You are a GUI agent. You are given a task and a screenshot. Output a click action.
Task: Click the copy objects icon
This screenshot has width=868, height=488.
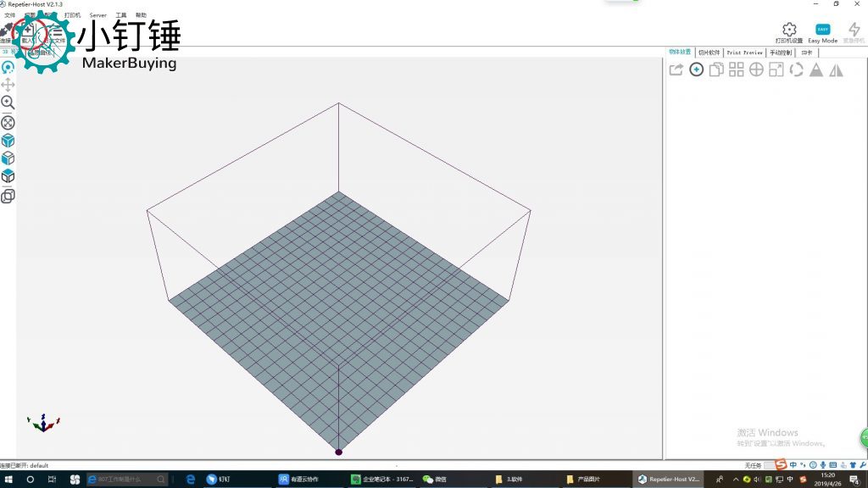716,69
